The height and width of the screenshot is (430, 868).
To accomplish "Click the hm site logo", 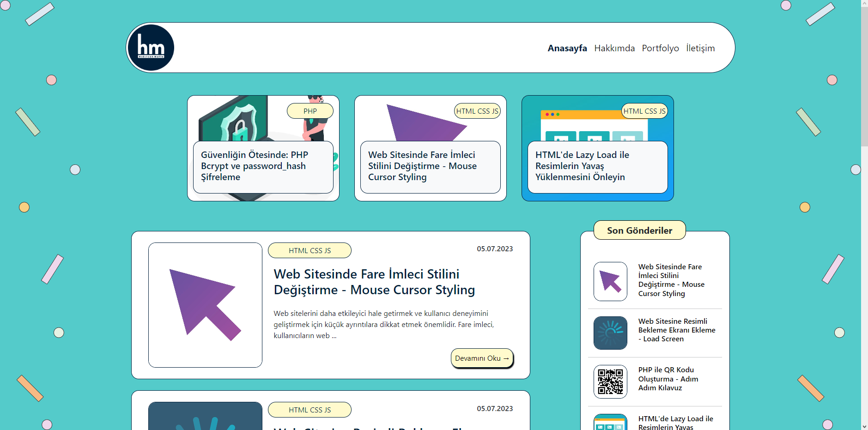I will [151, 48].
